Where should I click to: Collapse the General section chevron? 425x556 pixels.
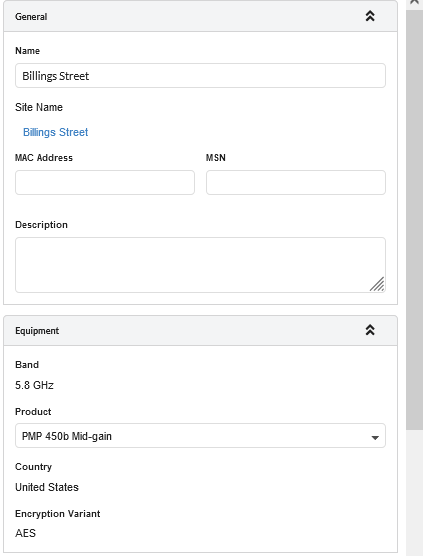370,16
